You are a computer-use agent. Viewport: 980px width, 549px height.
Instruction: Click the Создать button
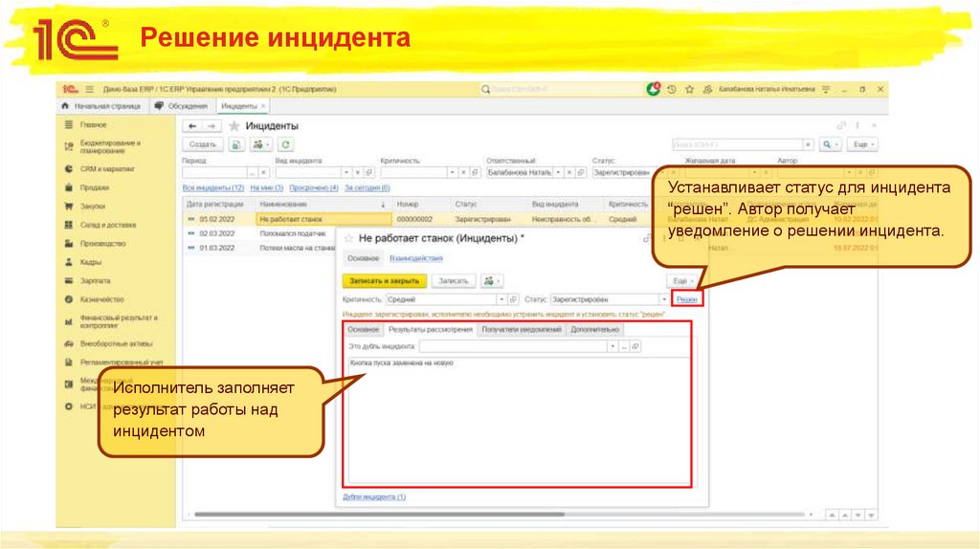pyautogui.click(x=203, y=144)
